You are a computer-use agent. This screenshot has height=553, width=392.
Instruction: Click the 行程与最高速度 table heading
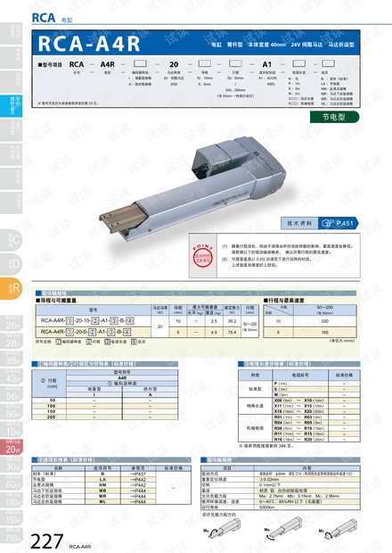click(284, 301)
